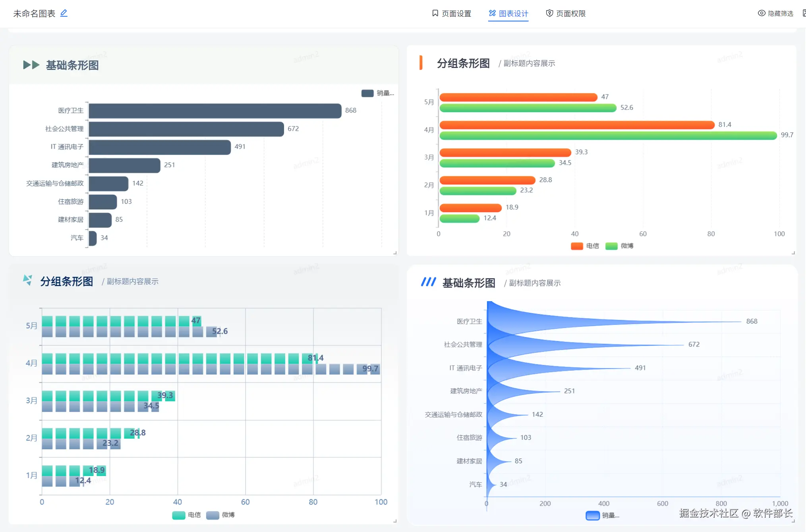Switch to the 页面权限 tab
Viewport: 806px width, 532px height.
pyautogui.click(x=570, y=14)
